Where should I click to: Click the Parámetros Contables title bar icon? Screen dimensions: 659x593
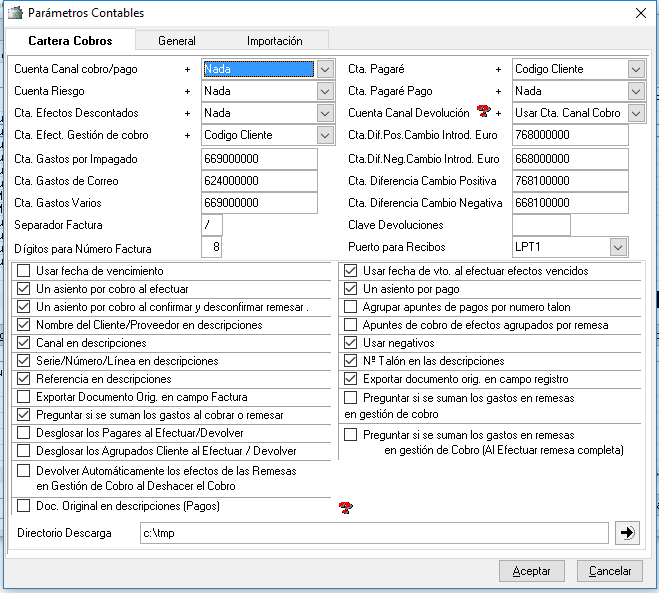pos(16,13)
